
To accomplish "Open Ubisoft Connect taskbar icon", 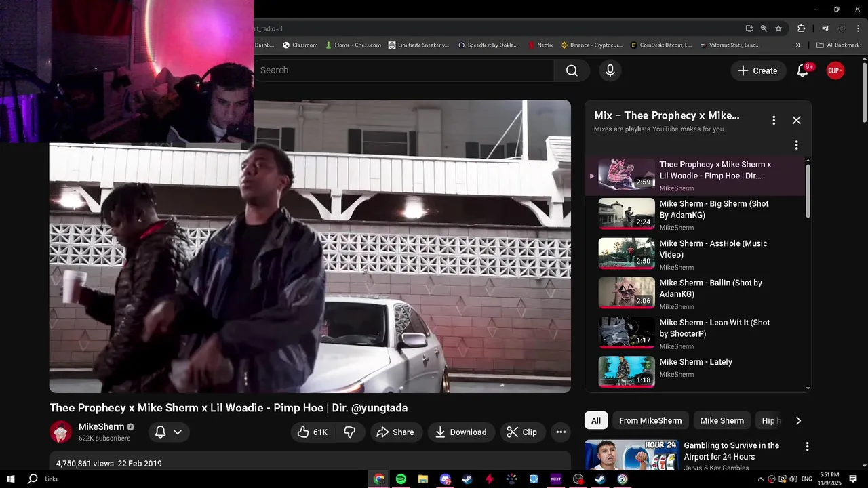I will click(x=623, y=479).
